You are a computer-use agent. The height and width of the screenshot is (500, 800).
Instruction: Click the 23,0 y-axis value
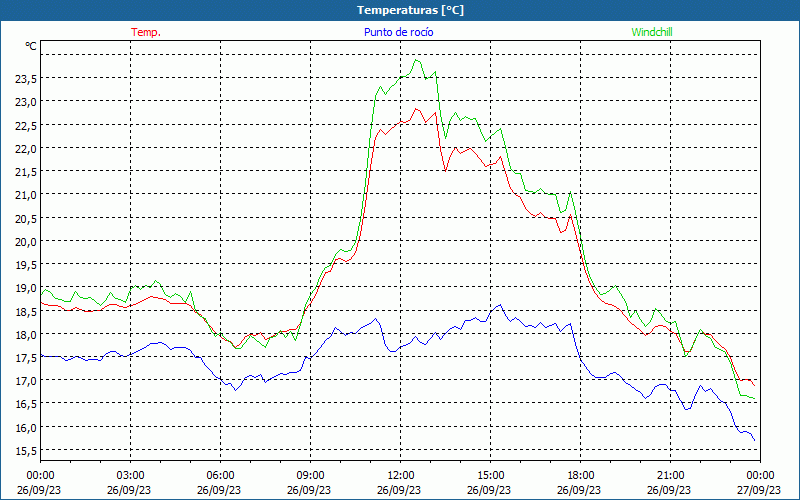[26, 102]
